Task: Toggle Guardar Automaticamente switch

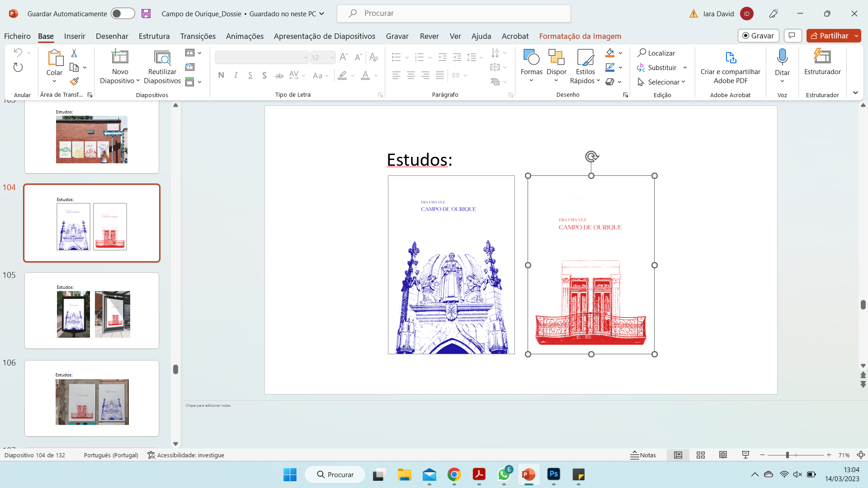Action: pos(123,14)
